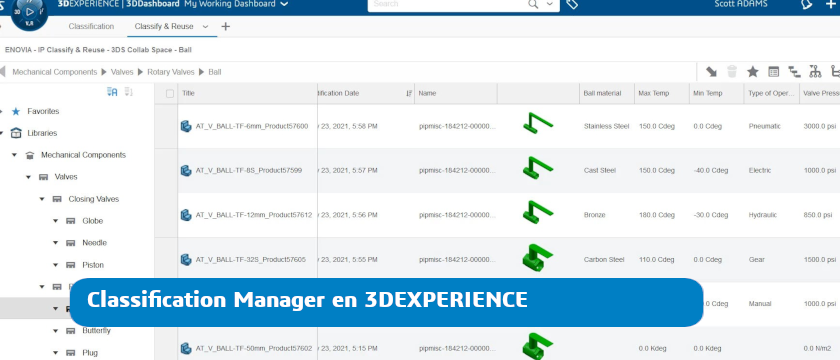Open AT_V_BALL-TF-8S_Product57599 title
Viewport: 840px width, 360px height.
click(x=249, y=170)
